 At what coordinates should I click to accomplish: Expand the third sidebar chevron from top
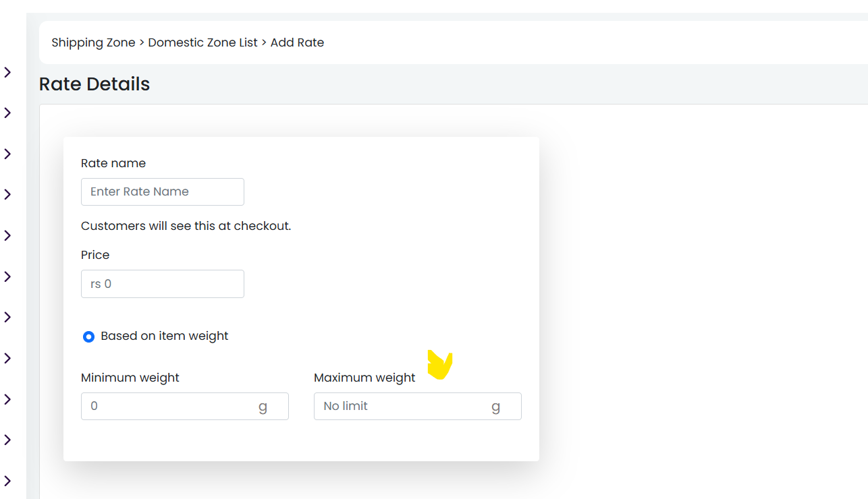click(8, 154)
